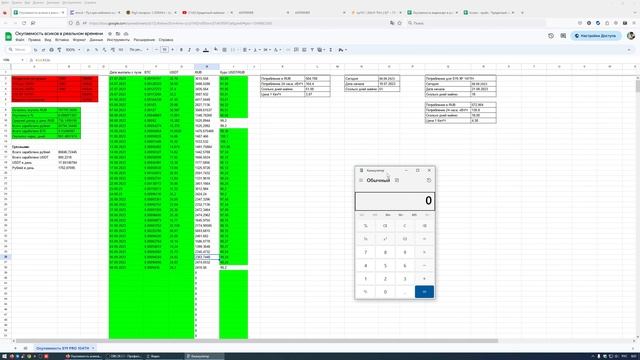The height and width of the screenshot is (360, 640).
Task: Apply strikethrough formatting
Action: point(197,50)
